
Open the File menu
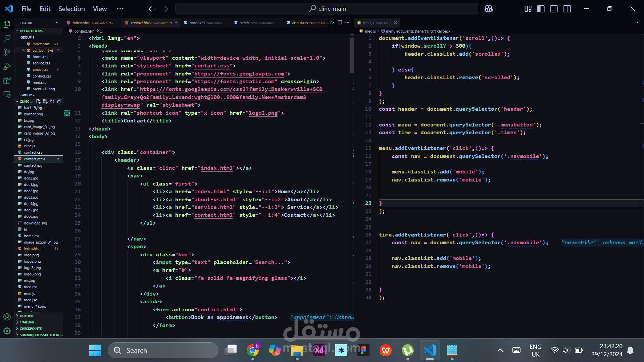click(27, 9)
